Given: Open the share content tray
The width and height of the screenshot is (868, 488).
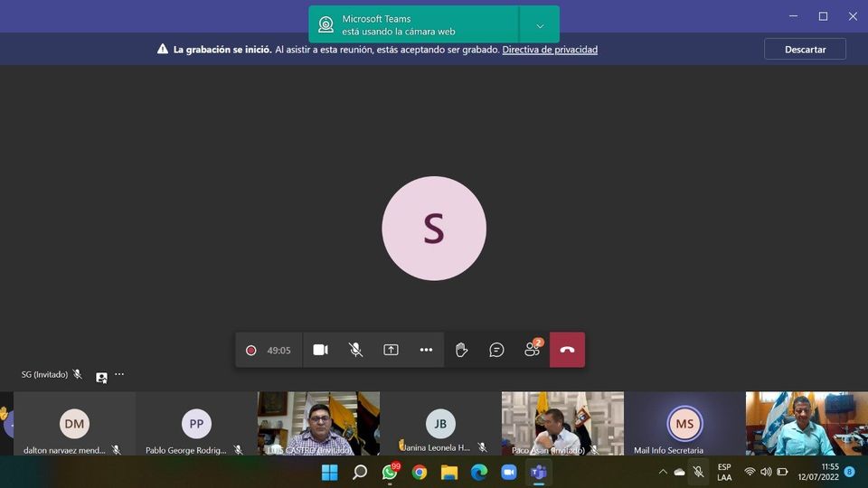Looking at the screenshot, I should pyautogui.click(x=391, y=350).
